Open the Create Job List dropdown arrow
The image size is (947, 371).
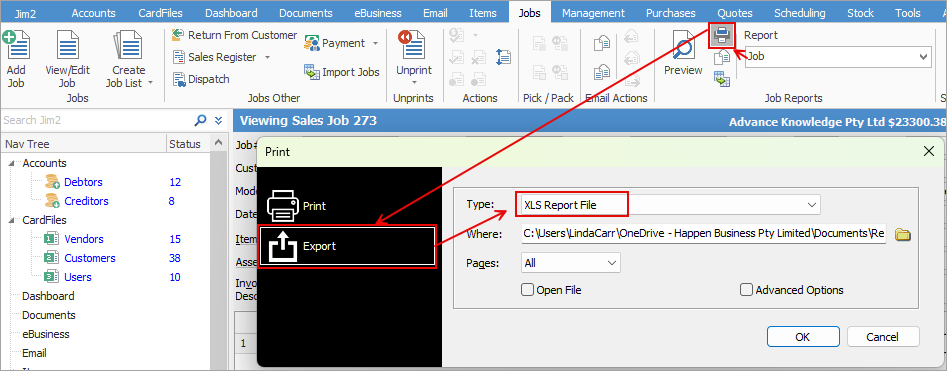pos(150,83)
